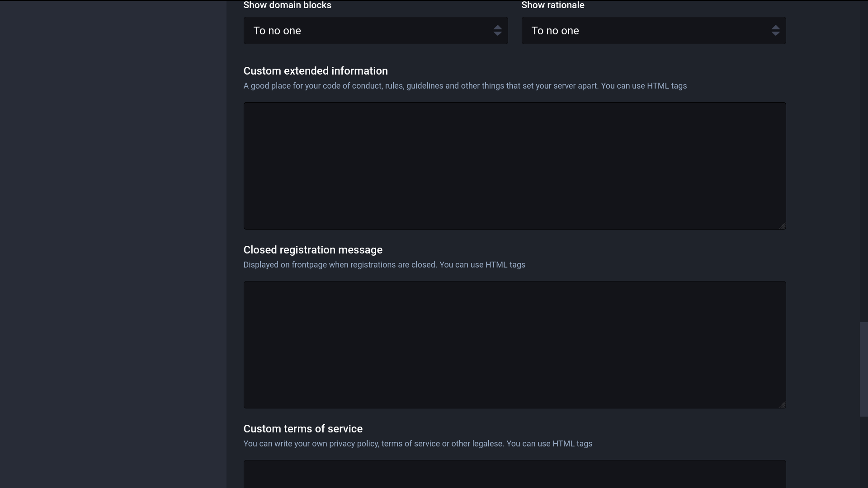Click the 'Show domain blocks' label

(287, 5)
